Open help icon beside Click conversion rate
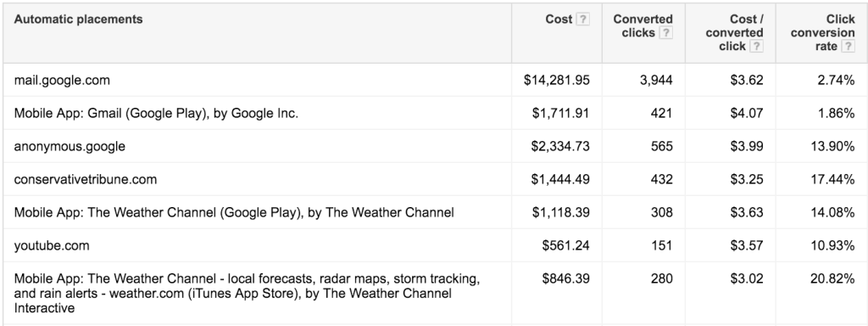This screenshot has height=326, width=868. point(848,46)
